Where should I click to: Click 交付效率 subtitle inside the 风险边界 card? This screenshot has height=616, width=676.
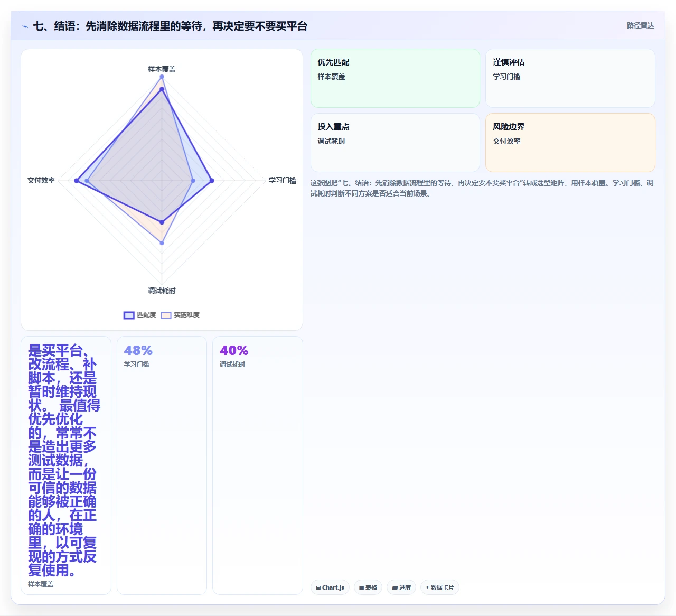point(506,141)
